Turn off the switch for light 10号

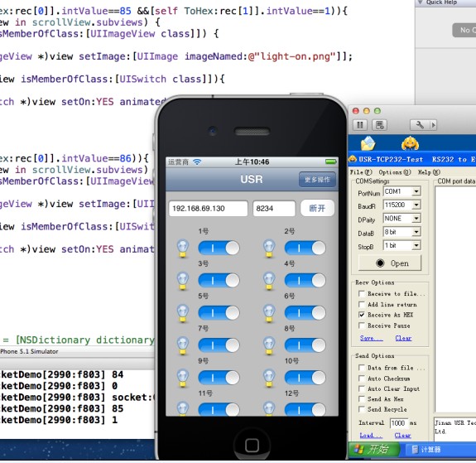coord(305,378)
